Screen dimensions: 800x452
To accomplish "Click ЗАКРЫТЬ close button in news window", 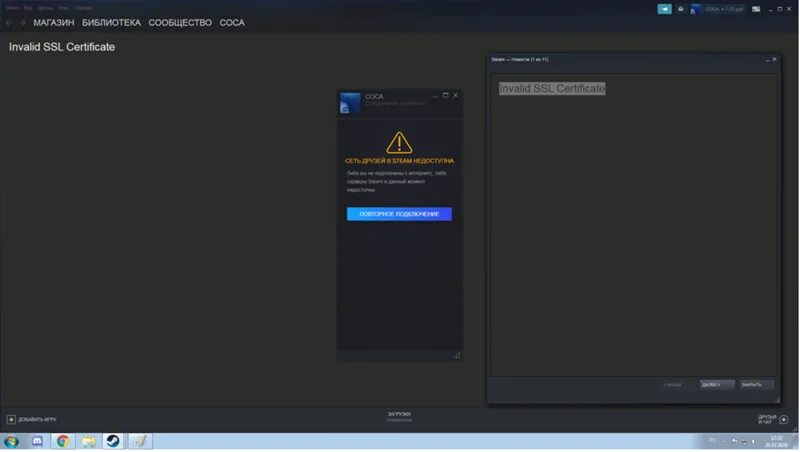I will pos(757,385).
